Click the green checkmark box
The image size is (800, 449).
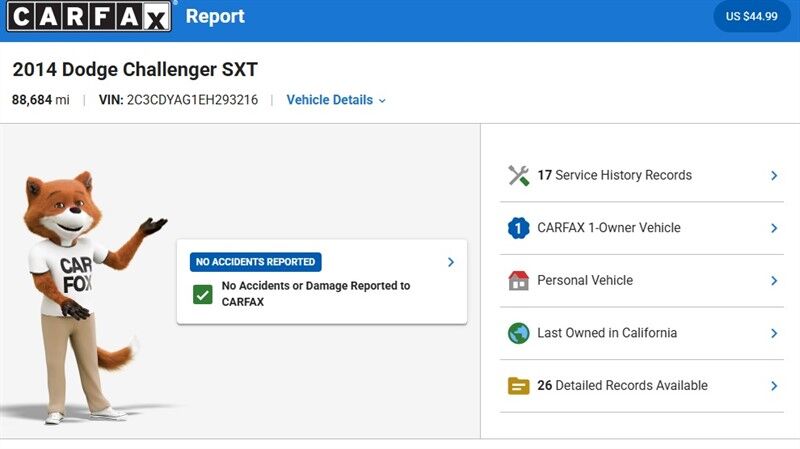click(x=203, y=294)
